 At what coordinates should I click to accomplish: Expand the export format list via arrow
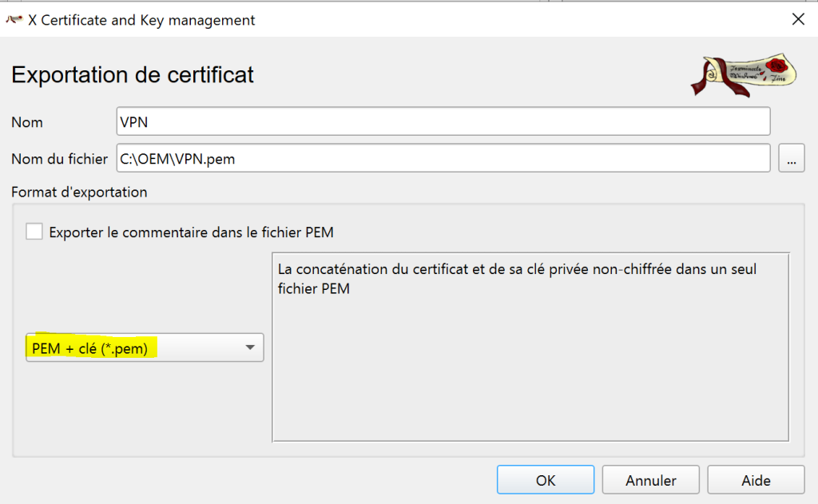click(249, 348)
